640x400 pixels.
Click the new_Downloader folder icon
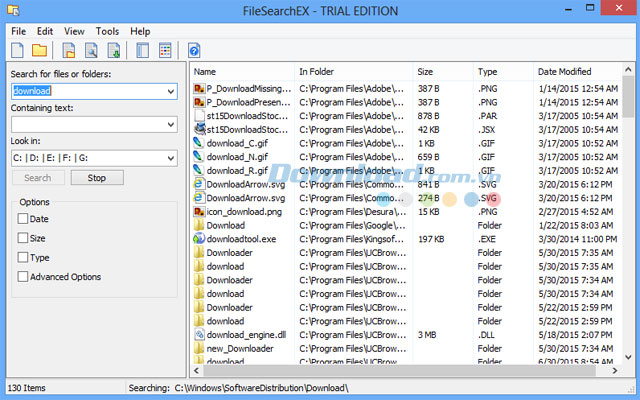coord(199,348)
